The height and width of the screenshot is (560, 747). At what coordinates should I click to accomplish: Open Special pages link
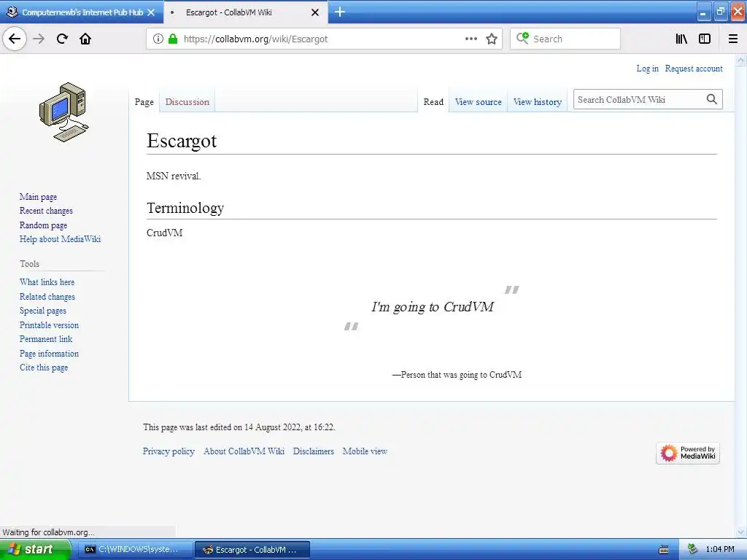click(x=43, y=311)
